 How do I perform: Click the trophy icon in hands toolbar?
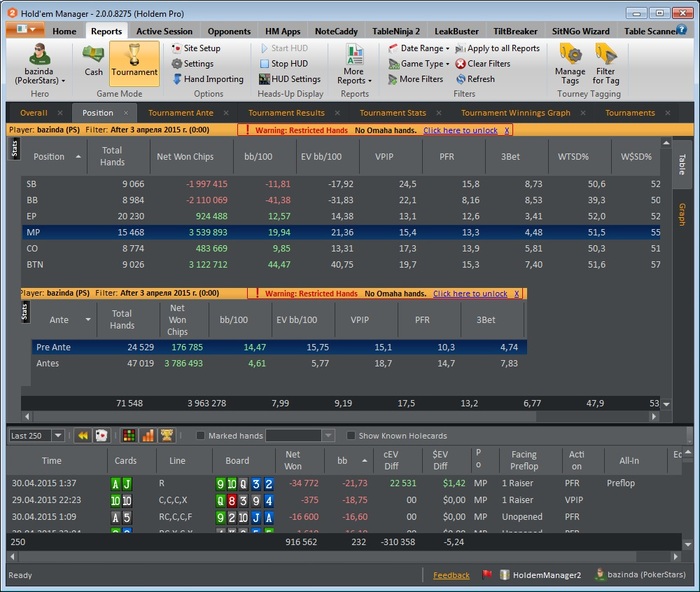(167, 436)
